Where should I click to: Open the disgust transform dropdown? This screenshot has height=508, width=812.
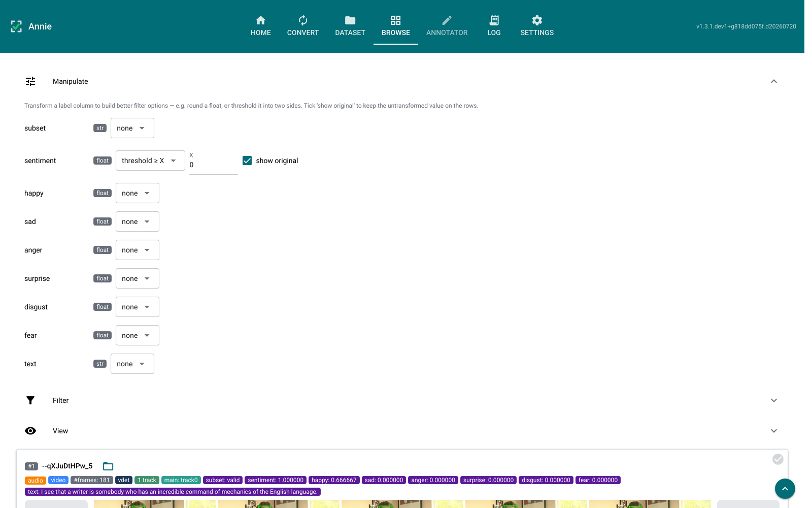coord(138,307)
